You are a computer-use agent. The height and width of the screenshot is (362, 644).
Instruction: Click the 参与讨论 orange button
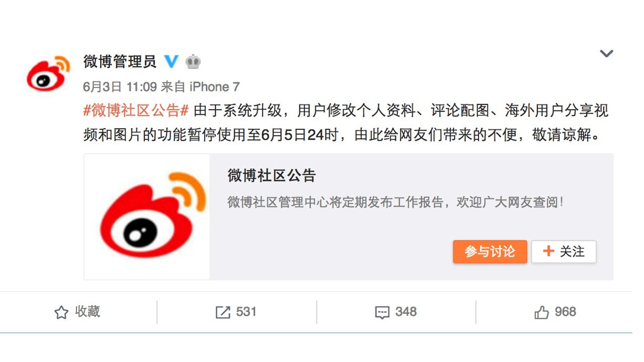pyautogui.click(x=490, y=251)
